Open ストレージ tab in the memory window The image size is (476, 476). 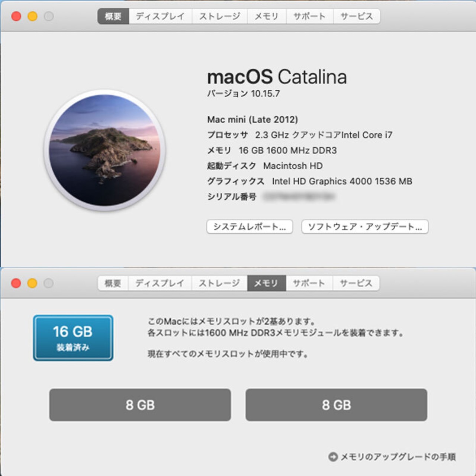tap(219, 283)
